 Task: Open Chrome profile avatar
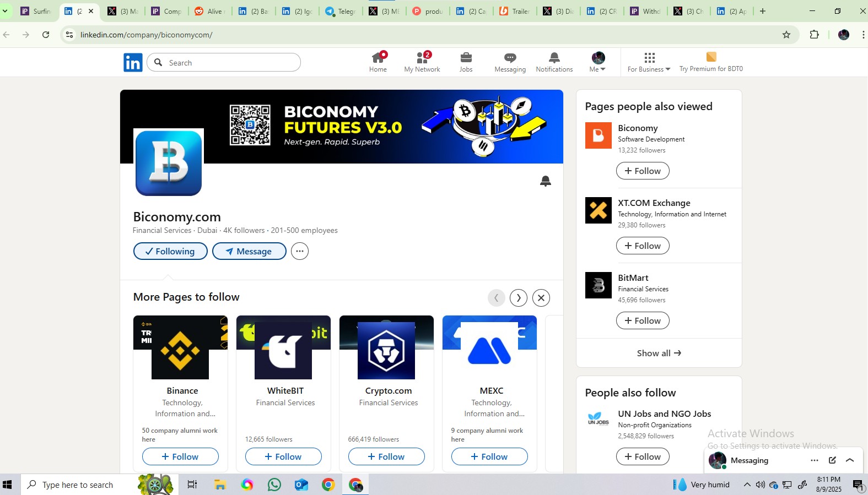(x=844, y=35)
